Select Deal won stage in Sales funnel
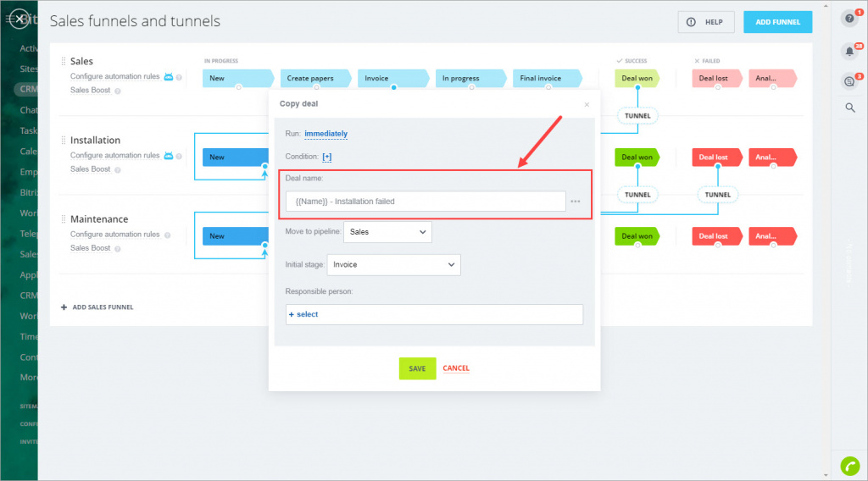This screenshot has width=868, height=481. [637, 78]
